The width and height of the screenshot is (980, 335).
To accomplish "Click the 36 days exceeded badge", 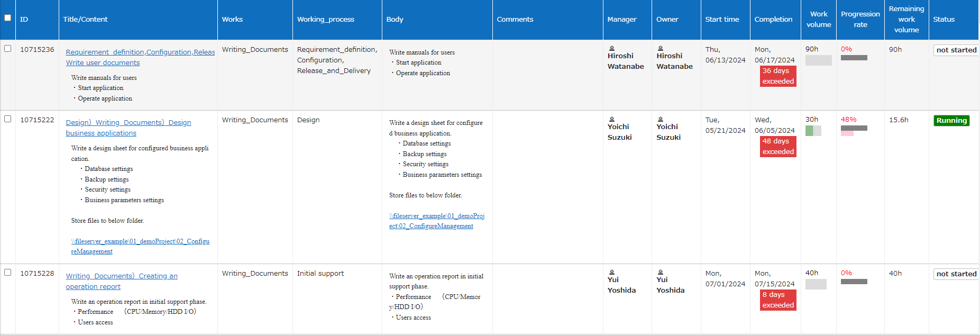I will [778, 76].
